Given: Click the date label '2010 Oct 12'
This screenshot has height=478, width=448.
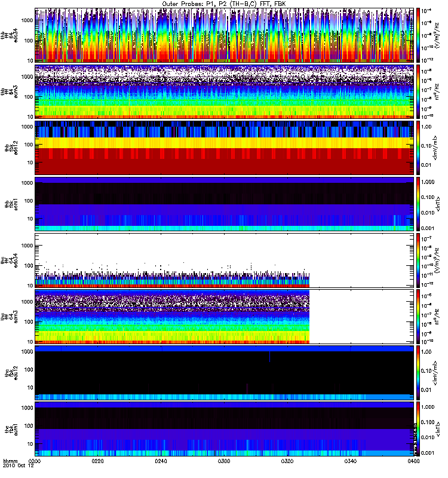Looking at the screenshot, I should 19,466.
